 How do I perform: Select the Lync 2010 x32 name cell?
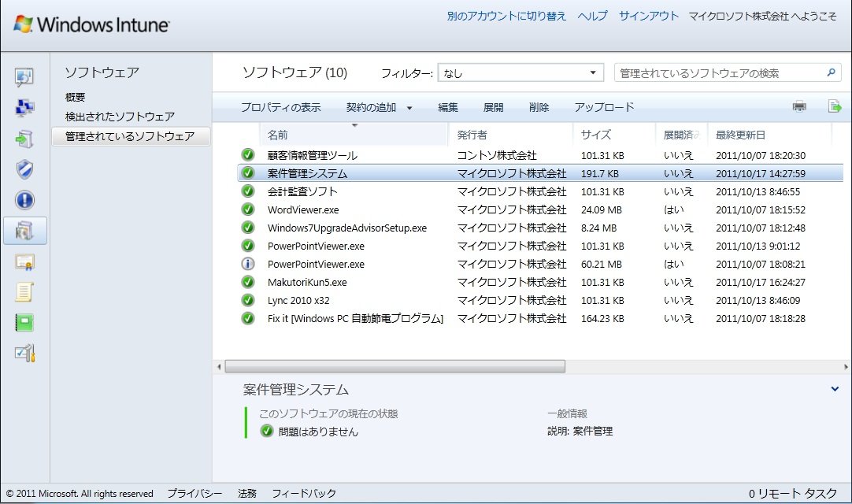tap(298, 300)
